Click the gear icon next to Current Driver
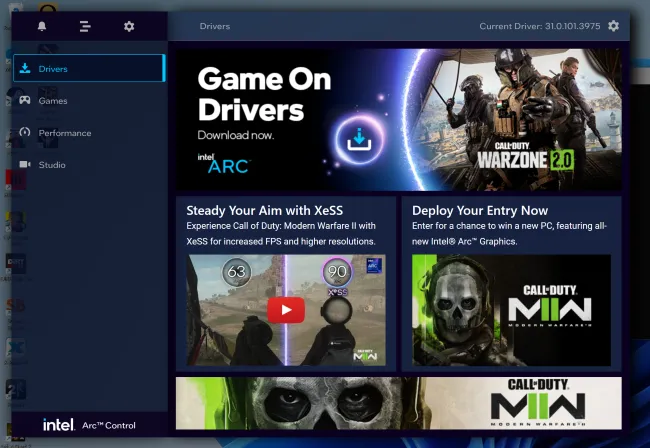Viewport: 650px width, 448px height. (x=613, y=26)
